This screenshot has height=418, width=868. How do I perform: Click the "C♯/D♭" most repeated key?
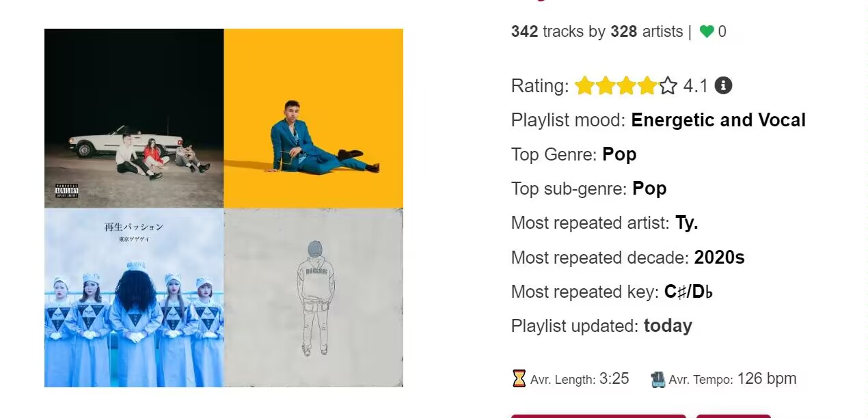point(689,292)
